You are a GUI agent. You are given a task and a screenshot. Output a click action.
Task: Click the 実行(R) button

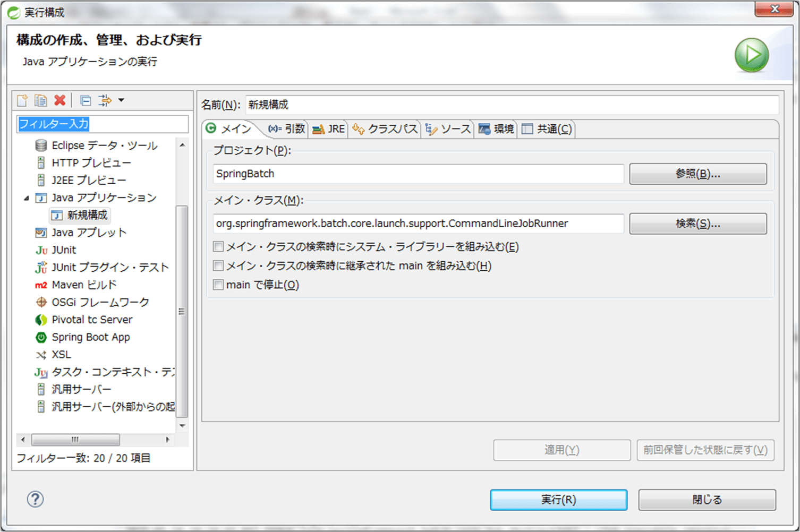(559, 500)
